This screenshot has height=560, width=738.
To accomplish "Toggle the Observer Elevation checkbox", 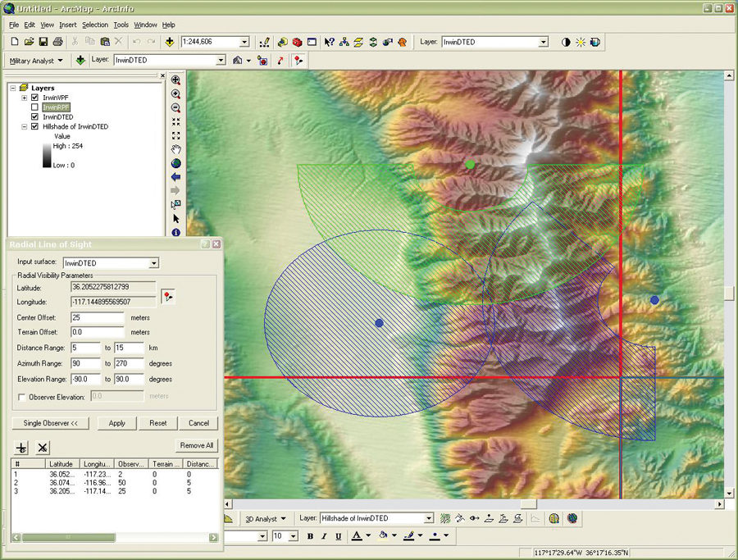I will 21,396.
